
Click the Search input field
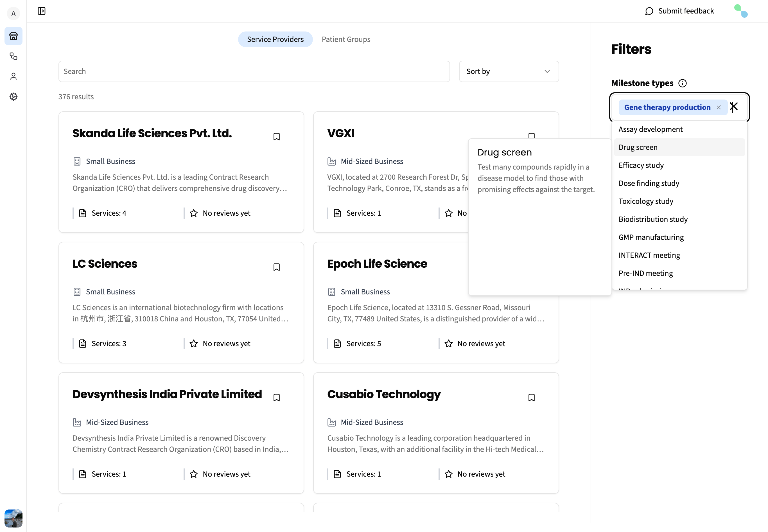(254, 71)
